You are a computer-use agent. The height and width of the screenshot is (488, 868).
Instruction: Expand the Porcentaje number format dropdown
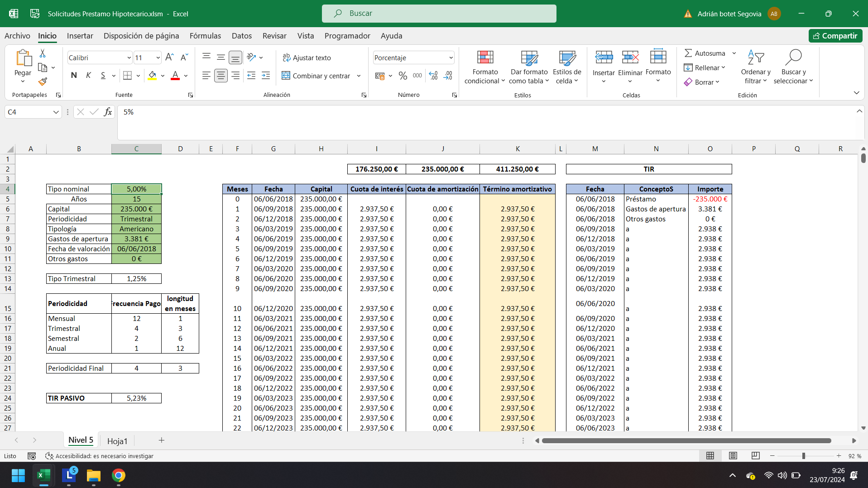[451, 57]
